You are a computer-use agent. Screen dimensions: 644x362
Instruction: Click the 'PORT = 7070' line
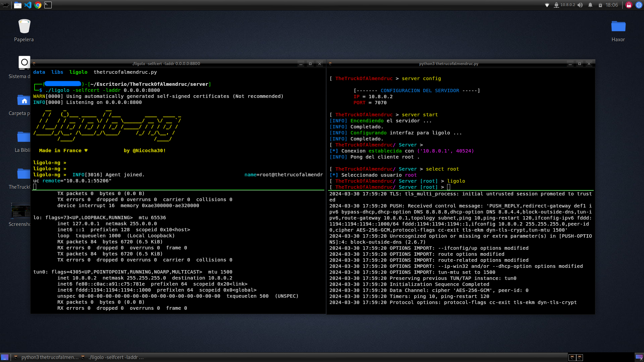[370, 103]
